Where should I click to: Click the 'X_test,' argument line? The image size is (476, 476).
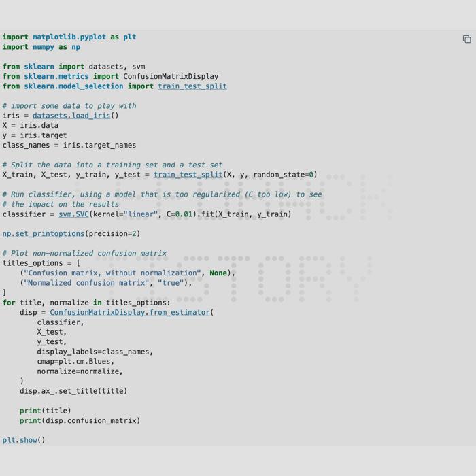pos(52,332)
